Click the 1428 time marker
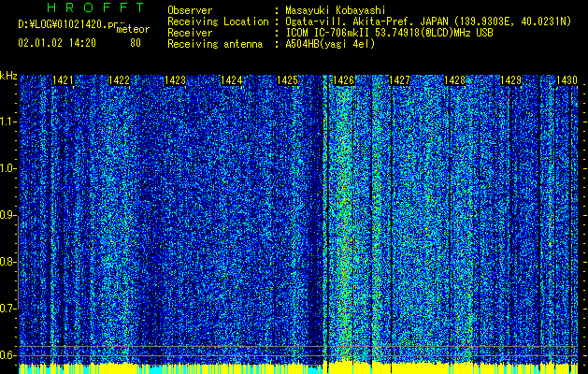Viewport: 588px width, 374px height. 455,80
